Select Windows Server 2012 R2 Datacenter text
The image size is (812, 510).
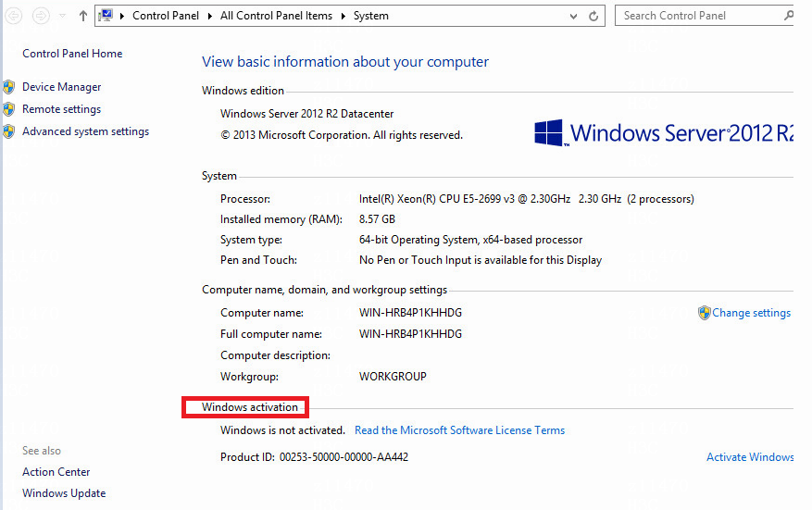(x=307, y=114)
